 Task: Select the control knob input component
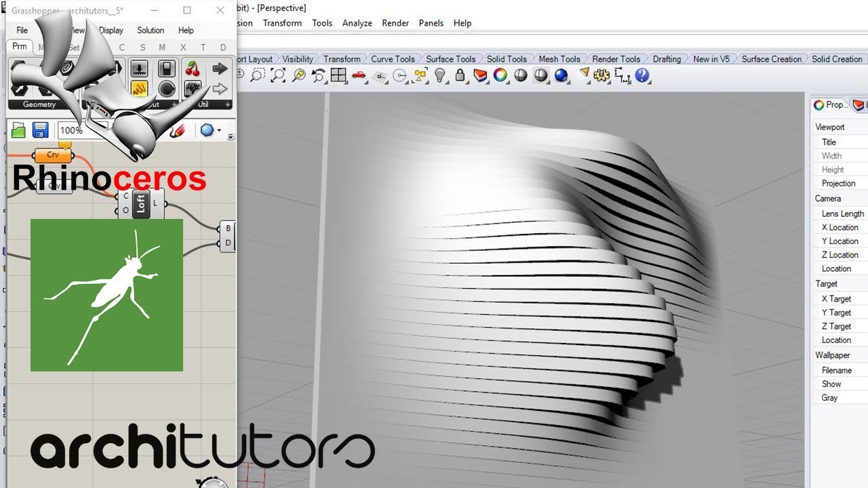click(166, 89)
